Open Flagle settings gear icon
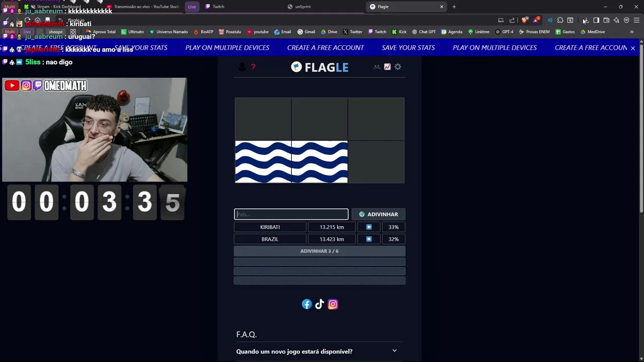This screenshot has width=644, height=362. pos(398,67)
